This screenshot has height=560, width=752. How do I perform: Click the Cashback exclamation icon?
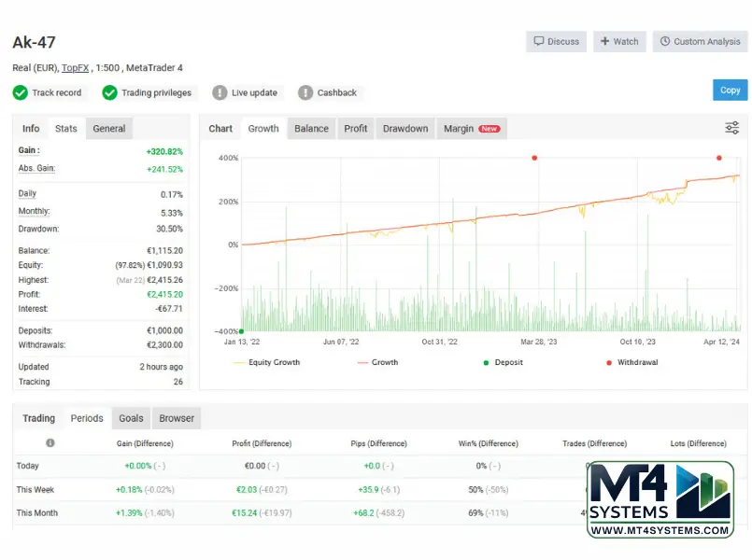[x=305, y=92]
